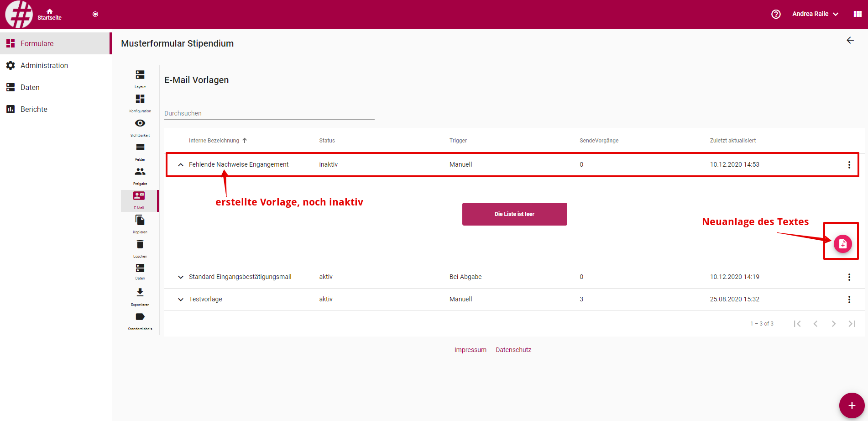Open the Freigabe people icon

coord(140,172)
